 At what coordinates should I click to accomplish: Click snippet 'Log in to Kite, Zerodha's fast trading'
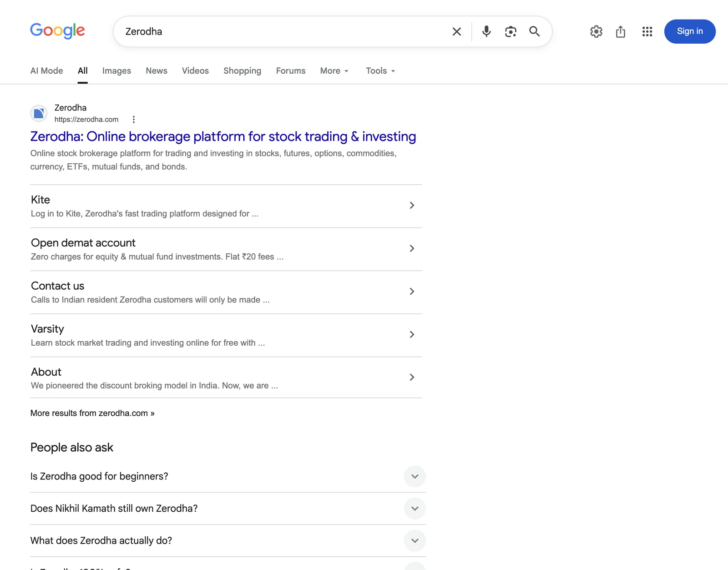(145, 214)
